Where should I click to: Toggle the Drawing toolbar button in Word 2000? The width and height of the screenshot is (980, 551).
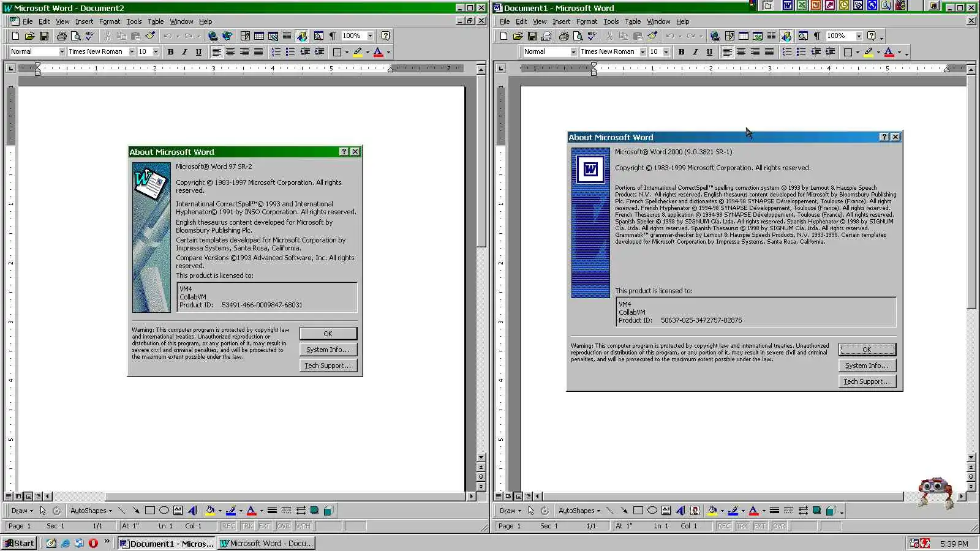point(787,36)
